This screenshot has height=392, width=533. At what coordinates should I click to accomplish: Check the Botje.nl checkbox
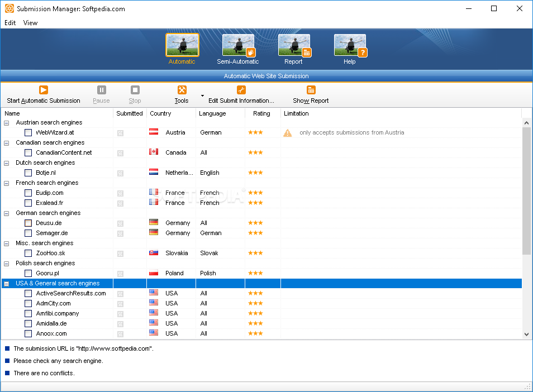pyautogui.click(x=28, y=173)
